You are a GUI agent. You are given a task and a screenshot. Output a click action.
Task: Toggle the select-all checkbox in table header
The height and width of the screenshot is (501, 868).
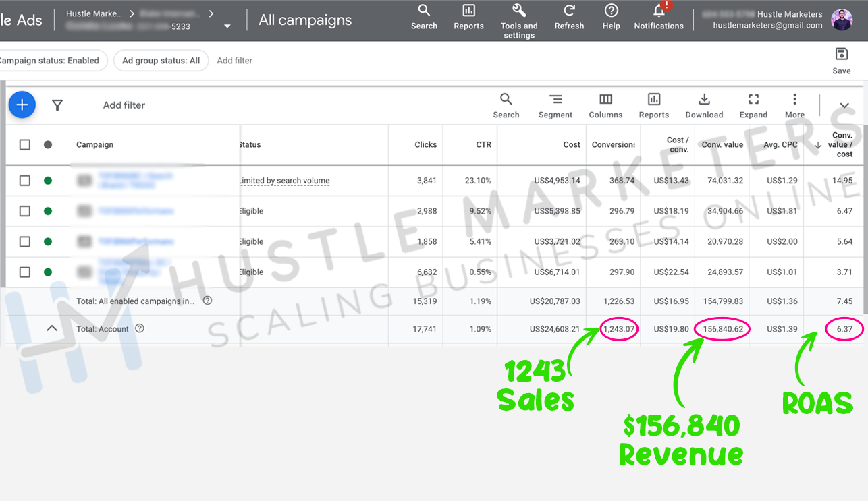click(25, 144)
